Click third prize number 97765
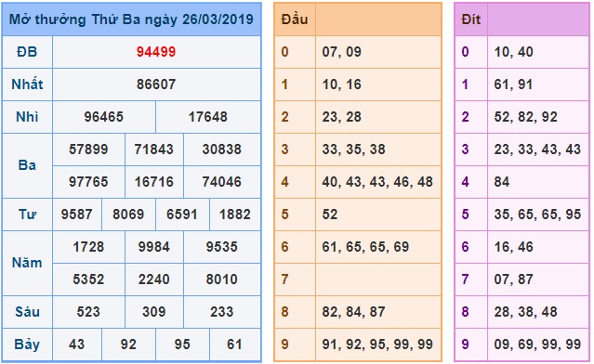This screenshot has width=594, height=364. [x=88, y=182]
